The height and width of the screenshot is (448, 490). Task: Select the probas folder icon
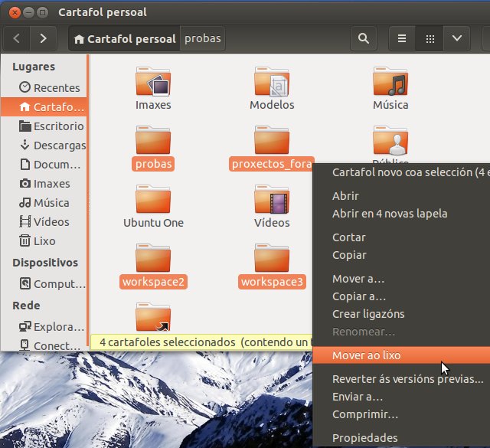(153, 140)
